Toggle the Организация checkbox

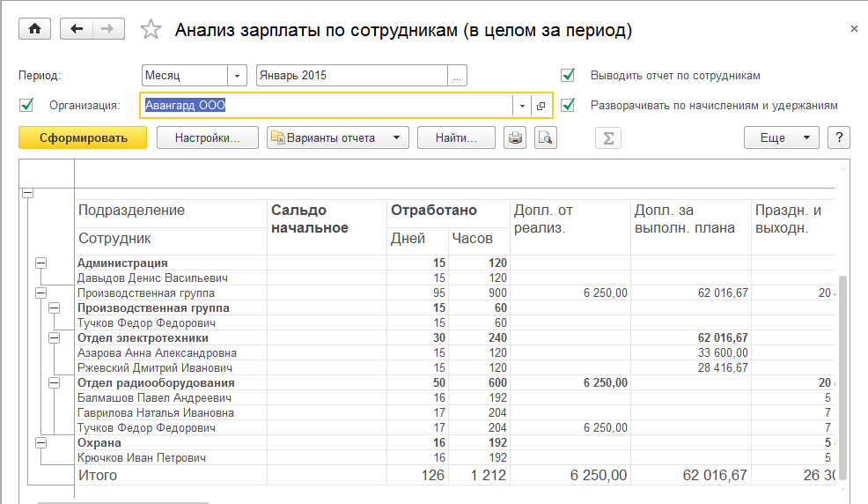point(26,106)
